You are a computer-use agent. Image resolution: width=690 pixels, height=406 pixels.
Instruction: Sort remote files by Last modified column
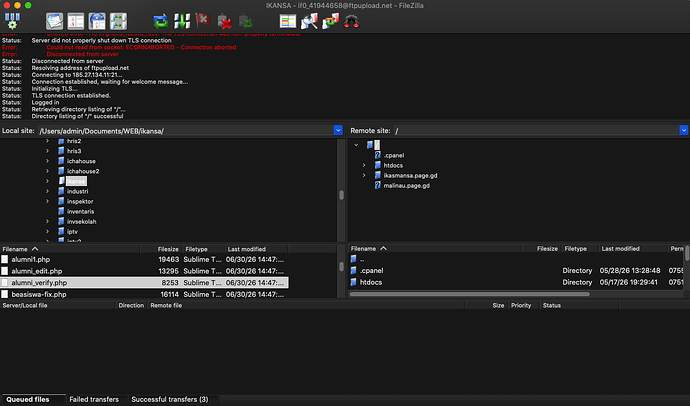coord(632,249)
